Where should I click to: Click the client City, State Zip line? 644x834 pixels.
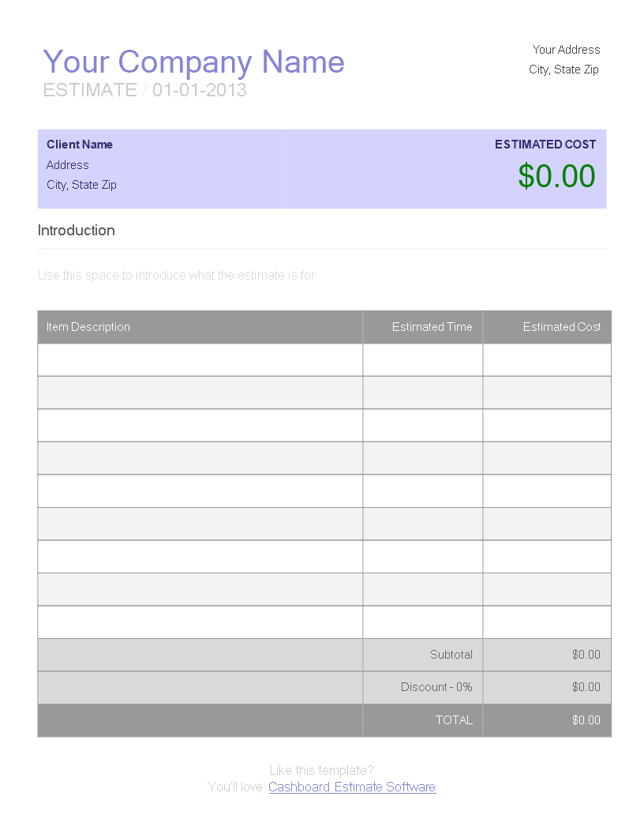tap(81, 185)
